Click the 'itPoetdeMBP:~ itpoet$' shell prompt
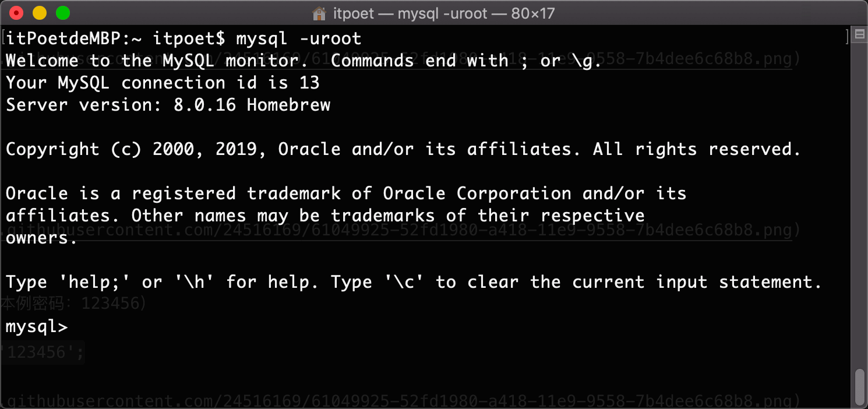The image size is (868, 409). 115,39
